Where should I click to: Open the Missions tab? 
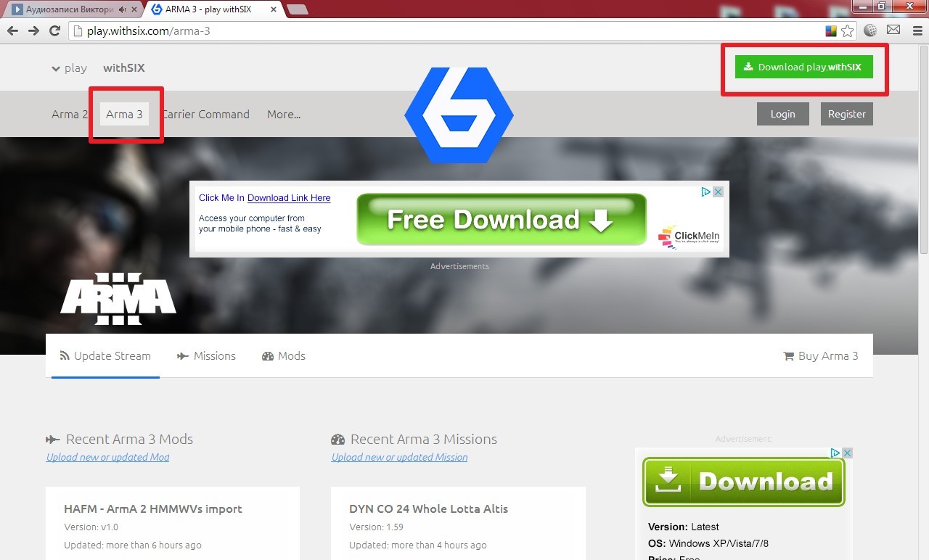click(x=206, y=356)
